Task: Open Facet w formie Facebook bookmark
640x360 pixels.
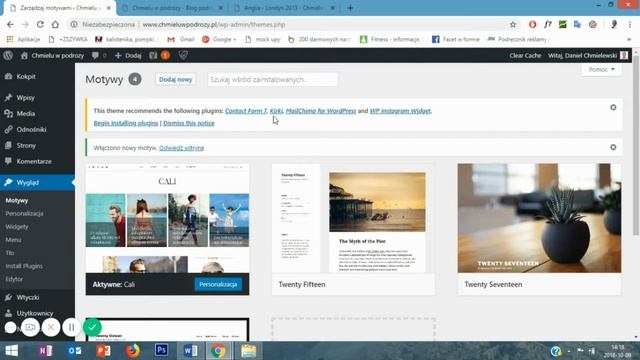Action: [456, 39]
